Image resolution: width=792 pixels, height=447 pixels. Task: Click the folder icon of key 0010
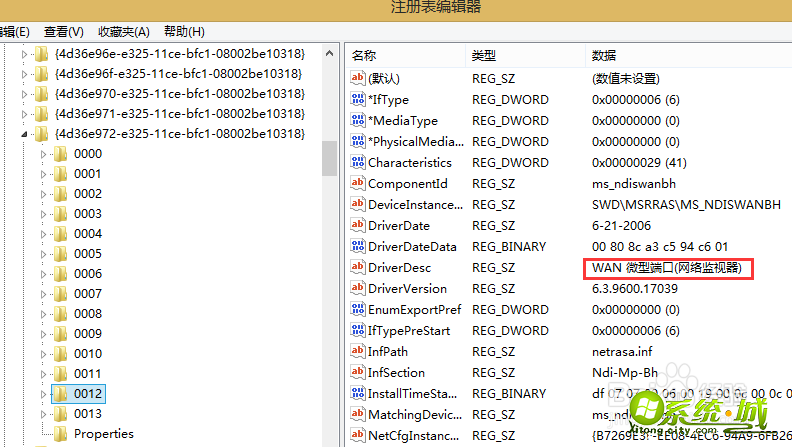pos(61,354)
